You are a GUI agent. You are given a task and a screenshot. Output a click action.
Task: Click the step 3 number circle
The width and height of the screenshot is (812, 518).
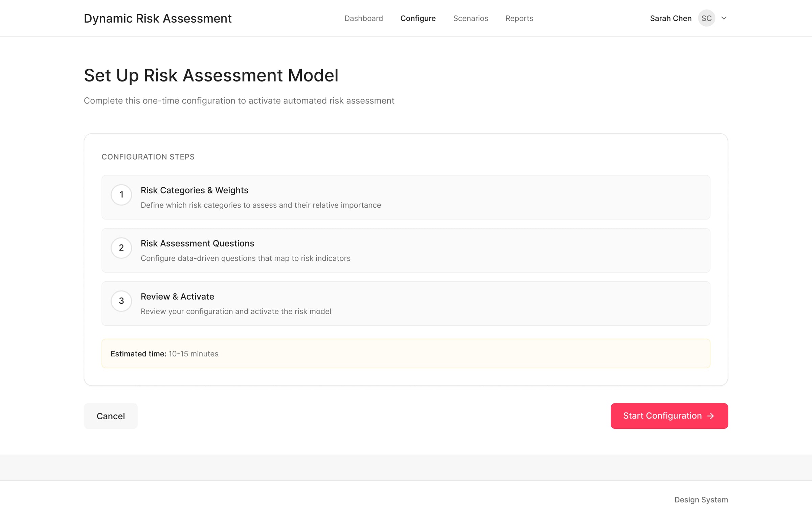[121, 301]
